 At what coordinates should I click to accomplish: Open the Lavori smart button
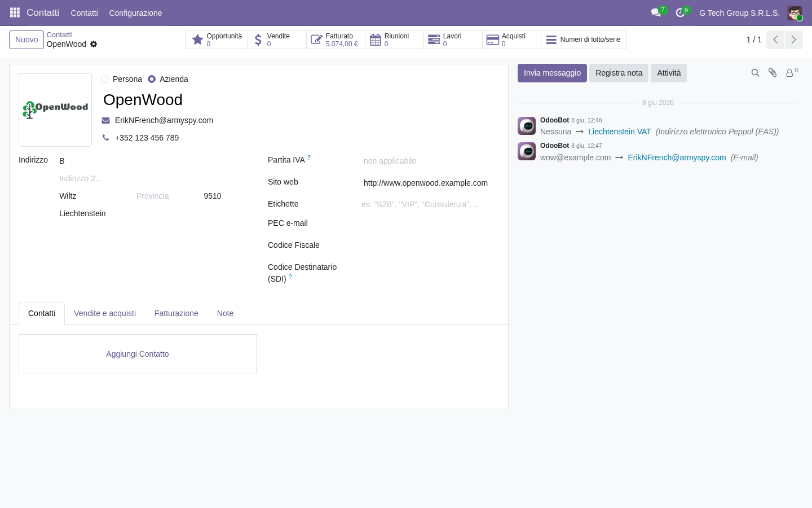tap(453, 40)
